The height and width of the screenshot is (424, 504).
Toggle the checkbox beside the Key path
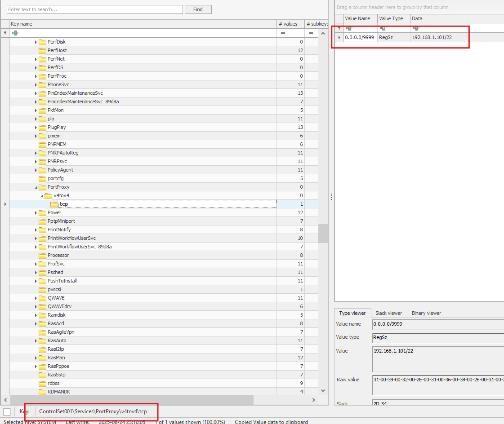(x=7, y=412)
